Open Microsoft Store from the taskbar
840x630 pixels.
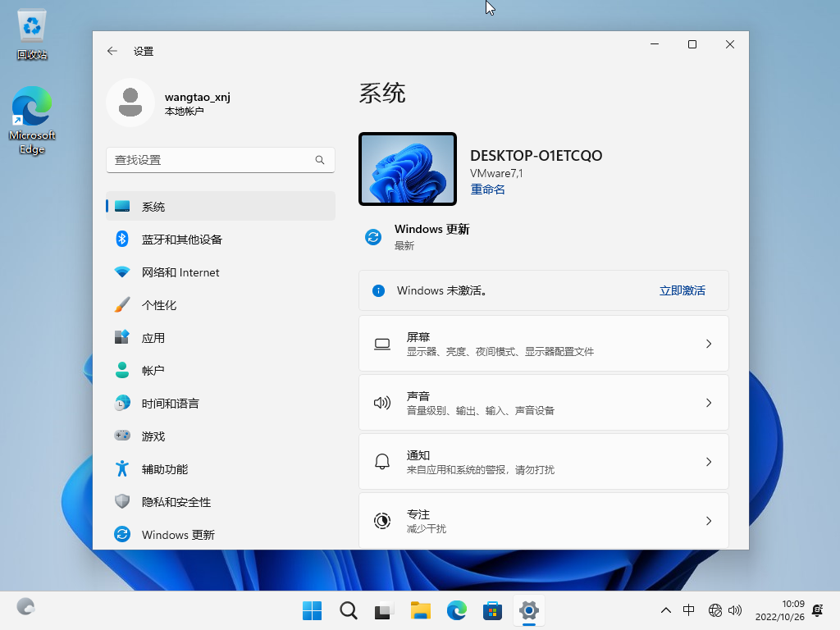(492, 610)
